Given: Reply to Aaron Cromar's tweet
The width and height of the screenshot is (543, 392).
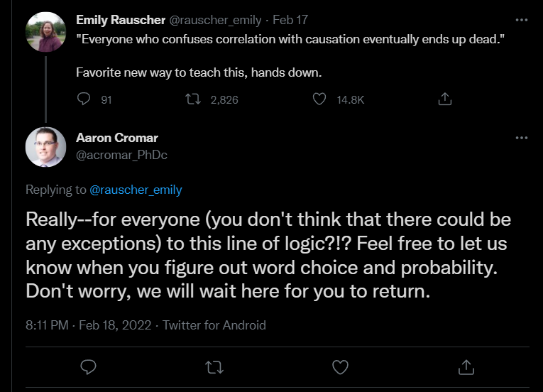Looking at the screenshot, I should (89, 366).
